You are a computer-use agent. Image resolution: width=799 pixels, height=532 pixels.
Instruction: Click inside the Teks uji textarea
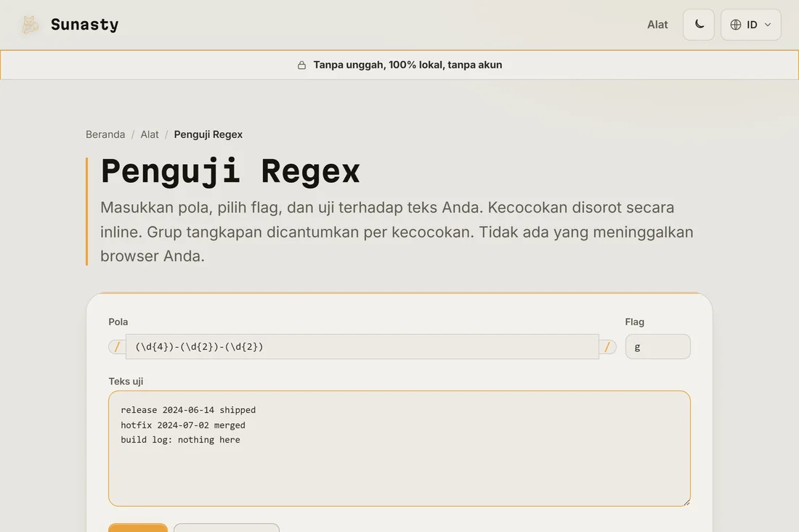(x=399, y=449)
